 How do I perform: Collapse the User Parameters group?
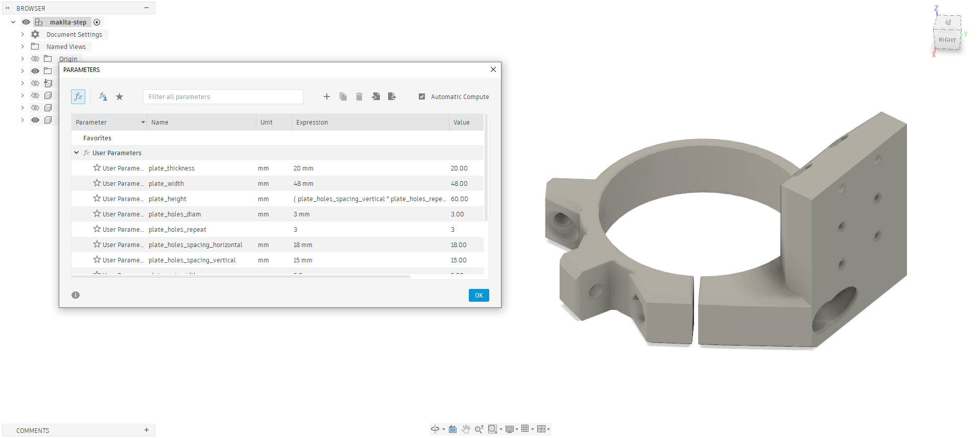(77, 153)
